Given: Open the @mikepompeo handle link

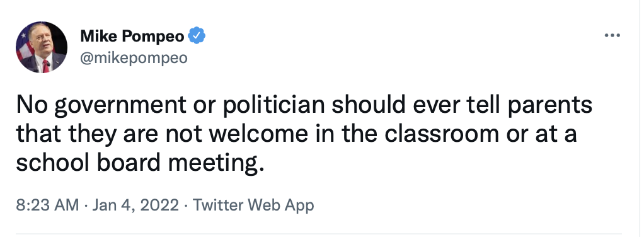Looking at the screenshot, I should [x=134, y=59].
